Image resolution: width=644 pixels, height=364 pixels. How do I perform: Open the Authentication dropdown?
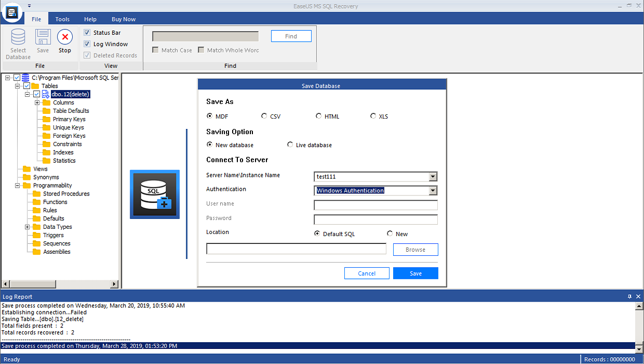433,191
